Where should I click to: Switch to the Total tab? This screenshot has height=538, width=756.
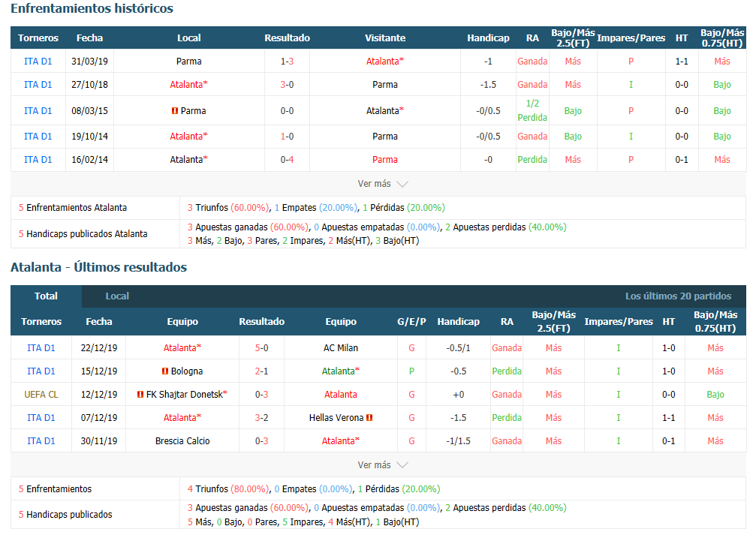tap(46, 296)
